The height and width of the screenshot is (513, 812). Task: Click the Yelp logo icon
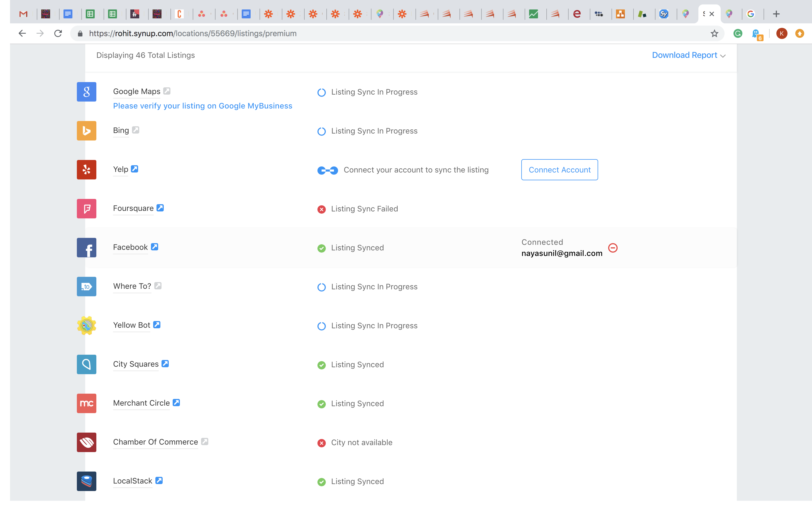click(86, 169)
